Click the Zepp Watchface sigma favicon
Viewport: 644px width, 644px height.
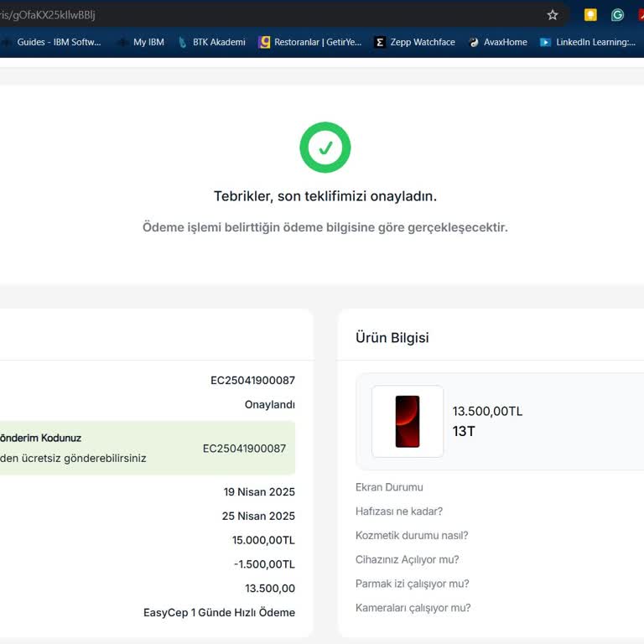coord(380,42)
